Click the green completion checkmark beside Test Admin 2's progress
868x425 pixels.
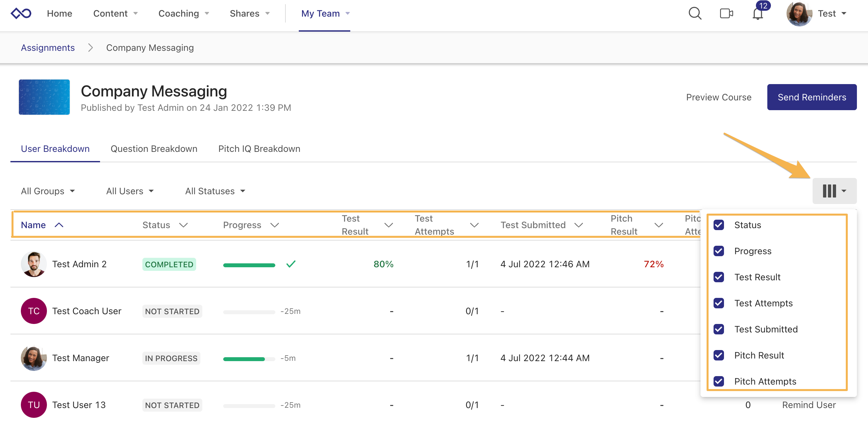click(290, 264)
